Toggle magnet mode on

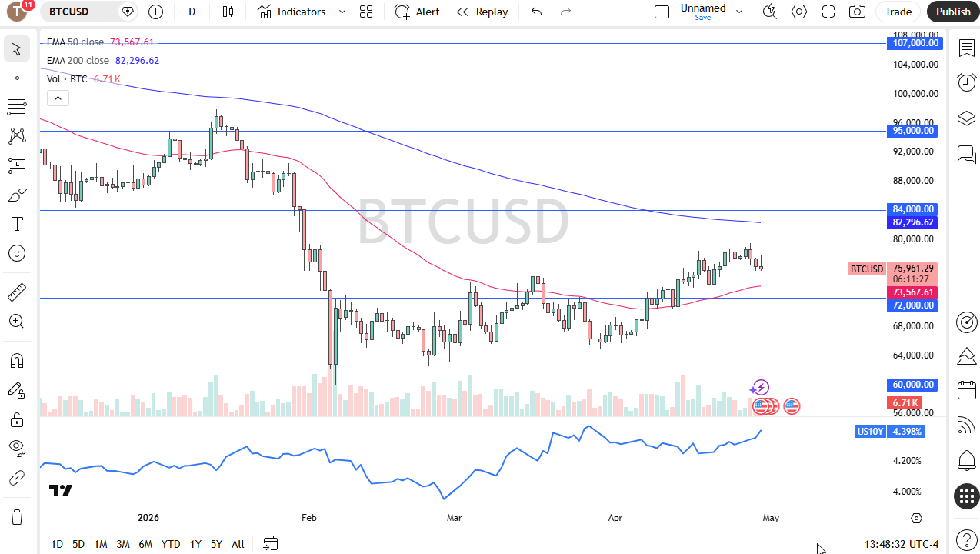(17, 360)
